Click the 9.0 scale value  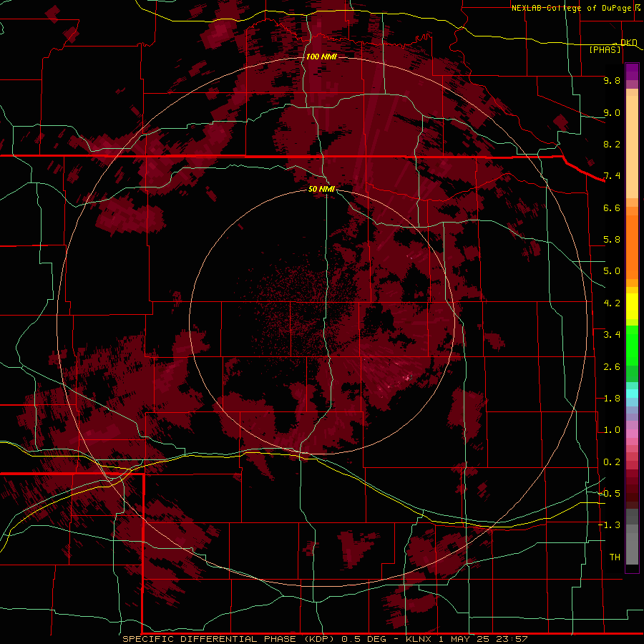point(612,112)
